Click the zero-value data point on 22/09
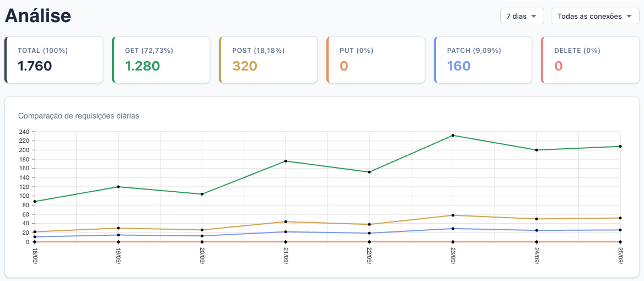 369,242
